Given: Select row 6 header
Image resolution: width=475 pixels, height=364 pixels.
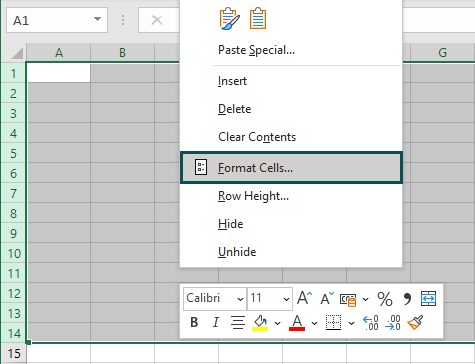Looking at the screenshot, I should point(13,173).
